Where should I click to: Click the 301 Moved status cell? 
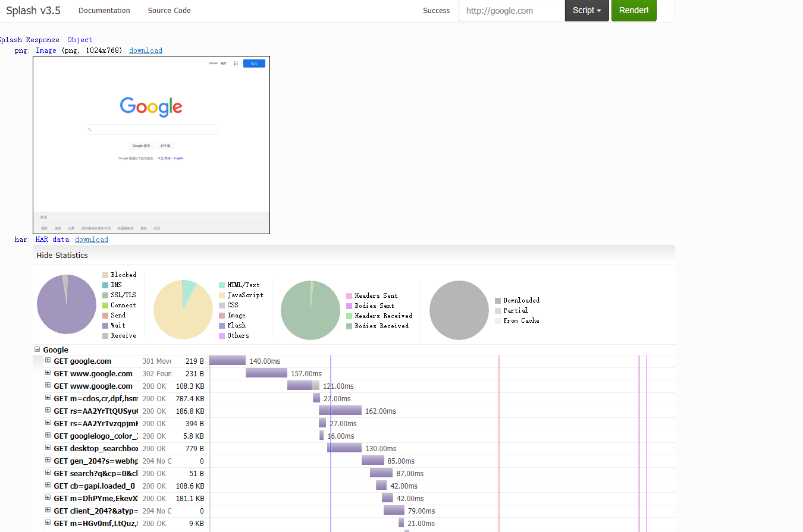point(157,361)
